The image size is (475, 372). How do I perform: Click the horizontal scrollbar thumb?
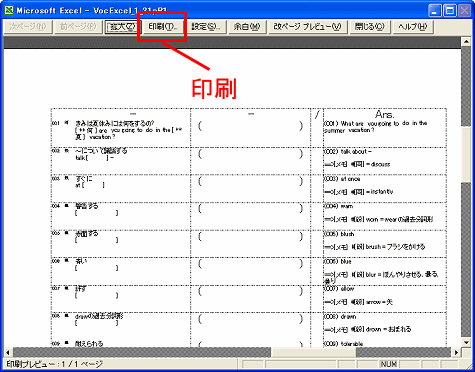(313, 352)
